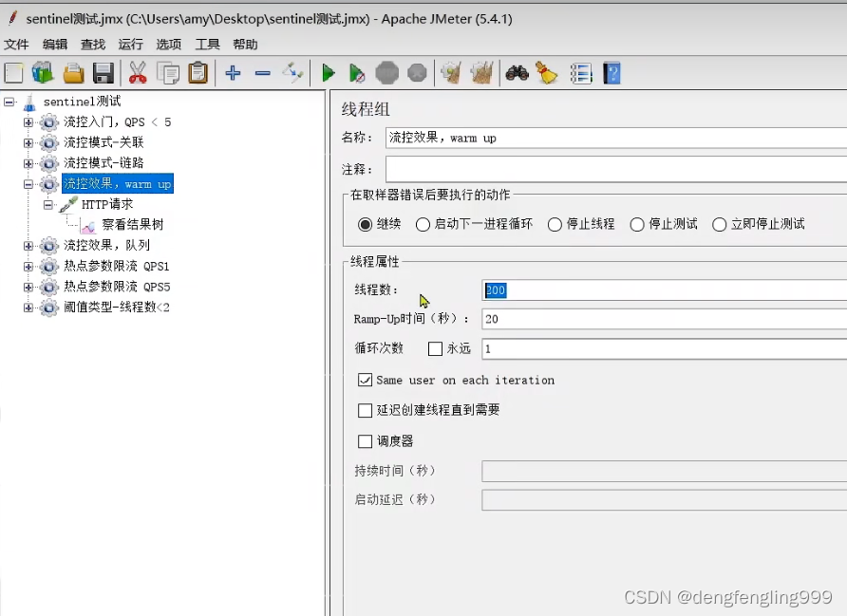
Task: Click the Paste clipboard icon
Action: [x=198, y=73]
